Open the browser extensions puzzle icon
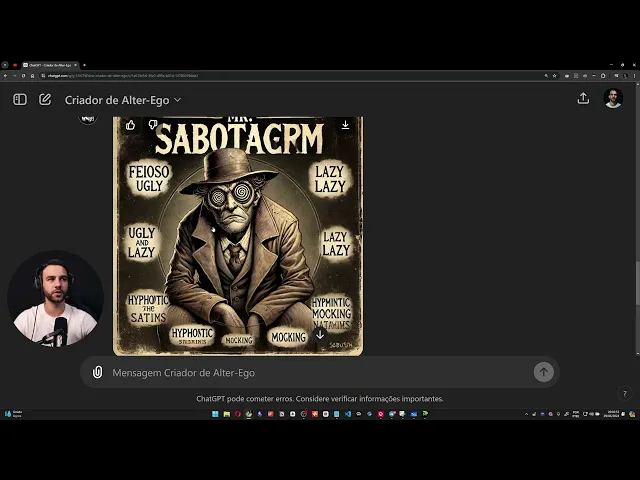The height and width of the screenshot is (480, 640). click(603, 76)
